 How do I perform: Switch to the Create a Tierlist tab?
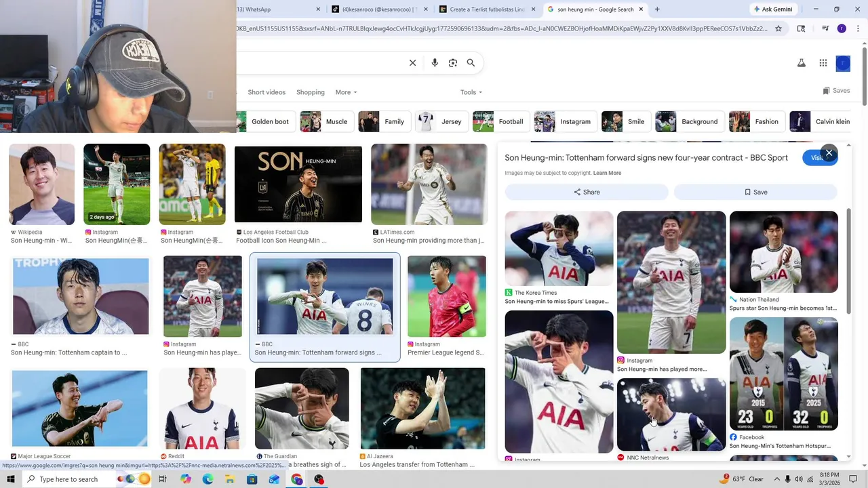pyautogui.click(x=487, y=9)
